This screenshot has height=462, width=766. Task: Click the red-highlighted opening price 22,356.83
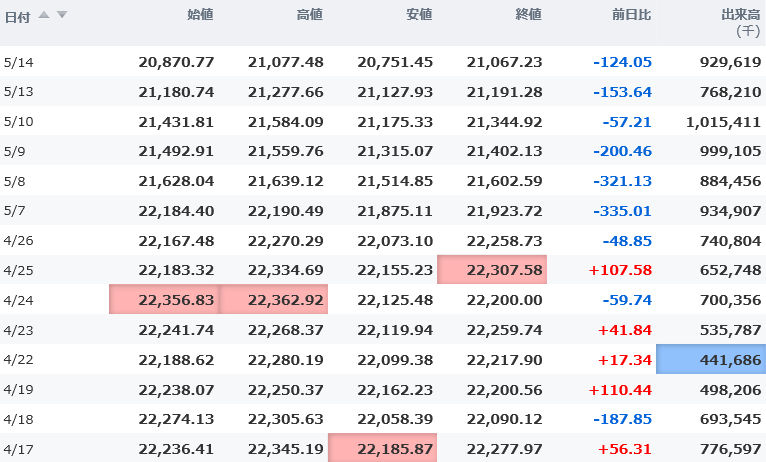tap(164, 299)
